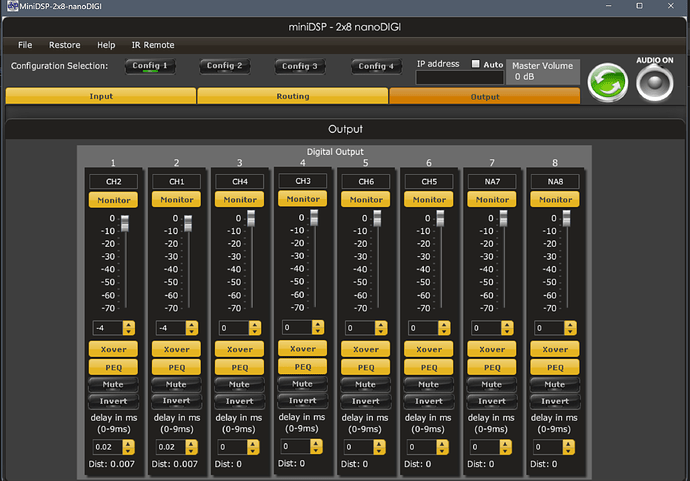Step the gain spinner for output 1
This screenshot has width=690, height=481.
(128, 328)
